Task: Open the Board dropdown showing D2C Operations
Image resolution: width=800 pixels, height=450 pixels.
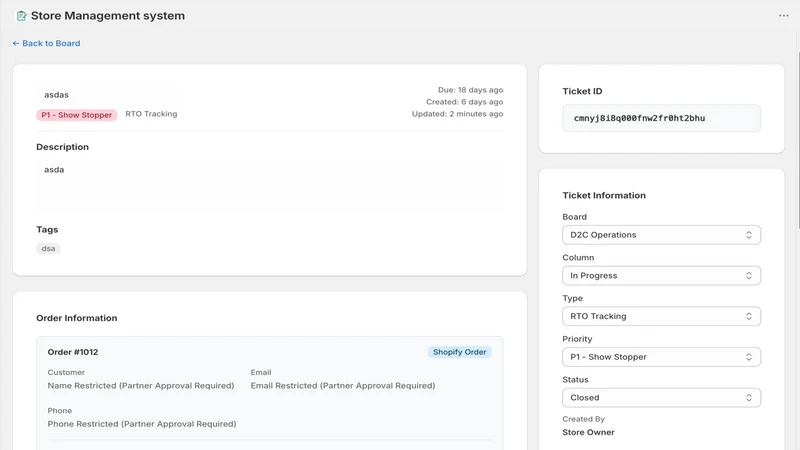Action: click(661, 235)
